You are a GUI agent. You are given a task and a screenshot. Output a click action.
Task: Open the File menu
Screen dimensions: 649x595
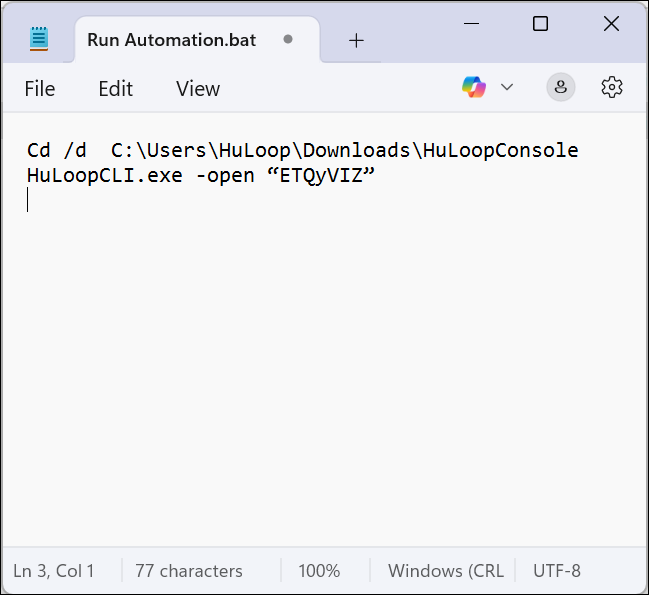pyautogui.click(x=40, y=89)
